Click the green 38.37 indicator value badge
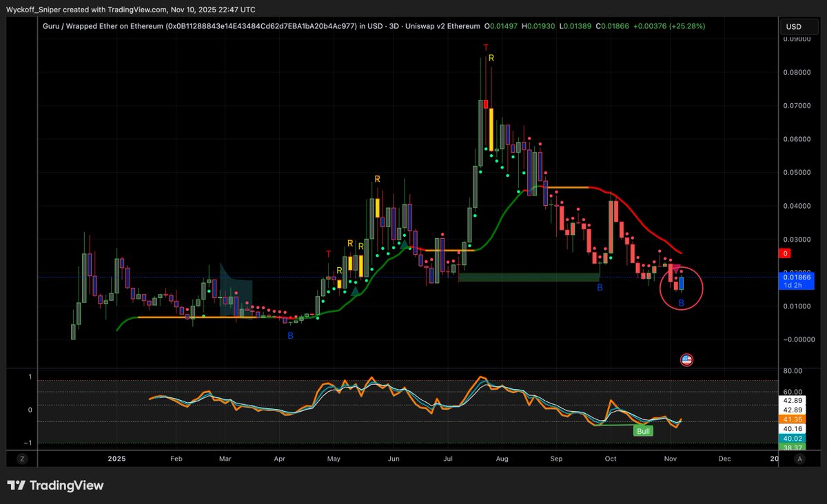Screen dimensions: 827x504 click(x=791, y=448)
